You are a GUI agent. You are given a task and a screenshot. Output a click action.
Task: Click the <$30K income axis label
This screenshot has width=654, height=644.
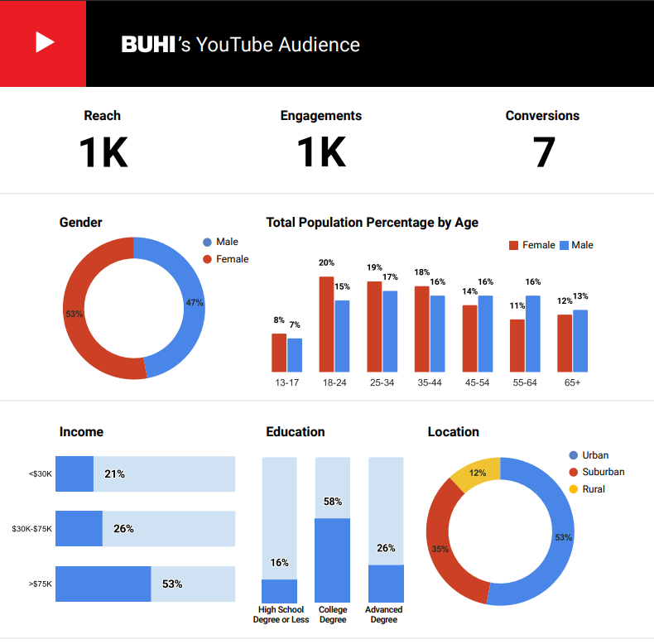coord(41,473)
